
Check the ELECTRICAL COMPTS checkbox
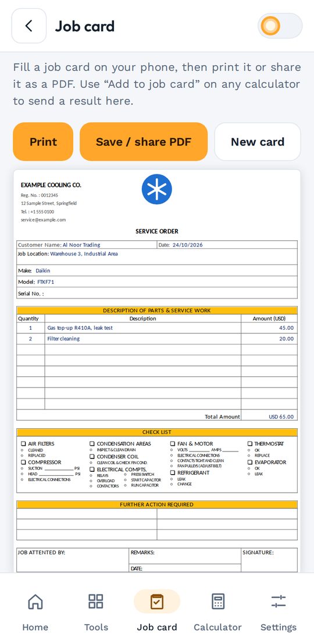(92, 469)
